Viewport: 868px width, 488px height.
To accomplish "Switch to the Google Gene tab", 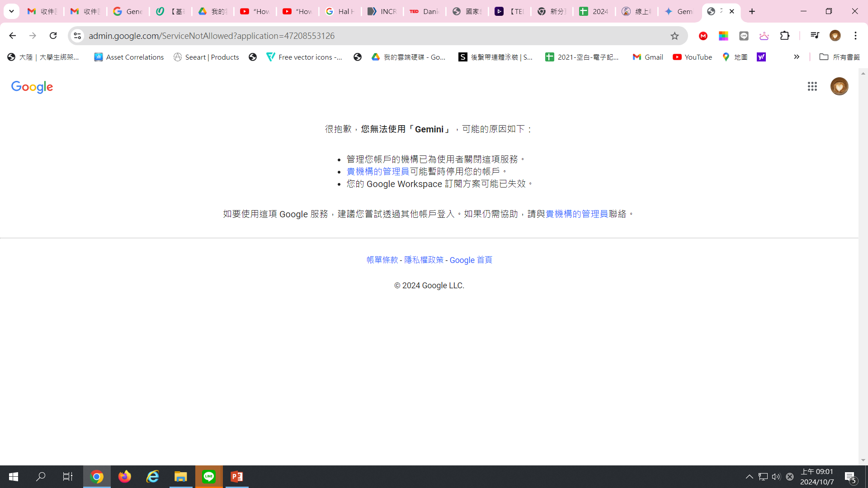I will (127, 11).
